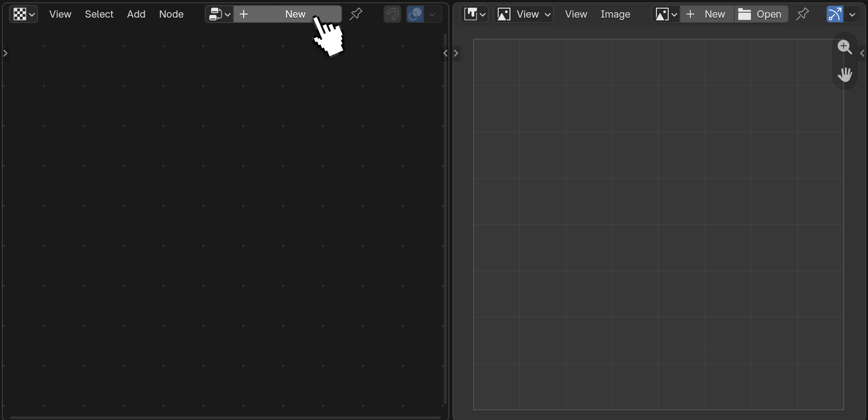Click the snapping icon in node editor
Image resolution: width=868 pixels, height=420 pixels.
click(x=392, y=14)
